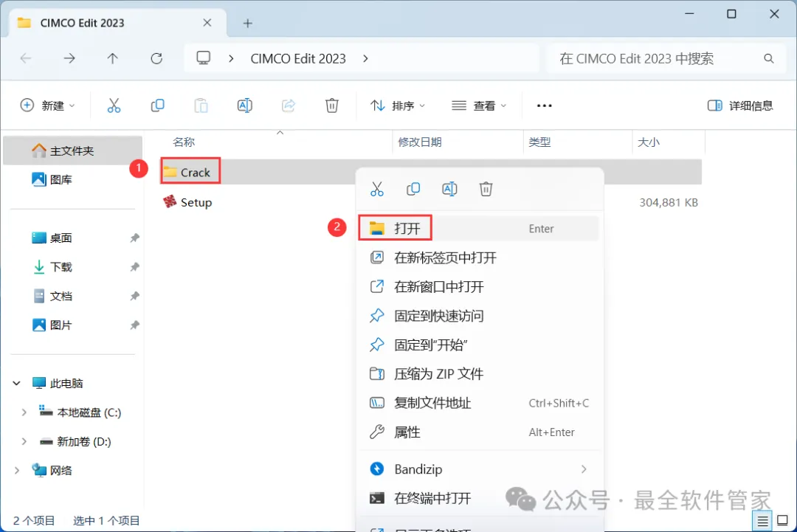Viewport: 797px width, 532px height.
Task: Click the Size column header
Action: coord(669,142)
